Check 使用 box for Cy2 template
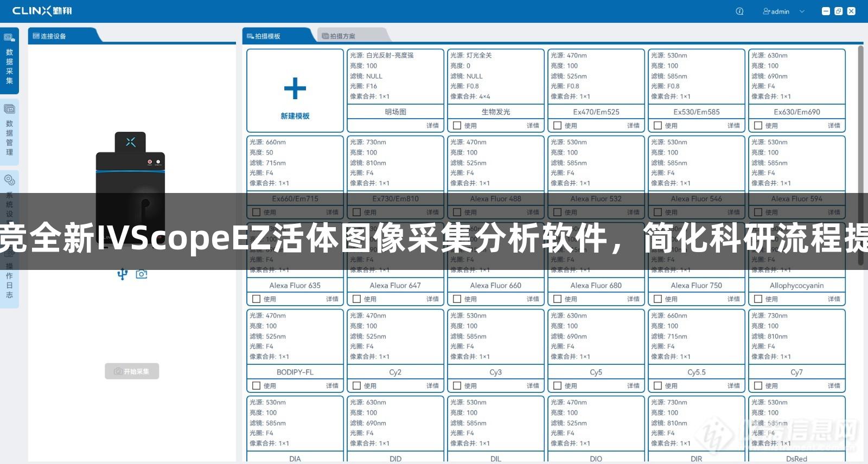The image size is (868, 464). tap(356, 386)
